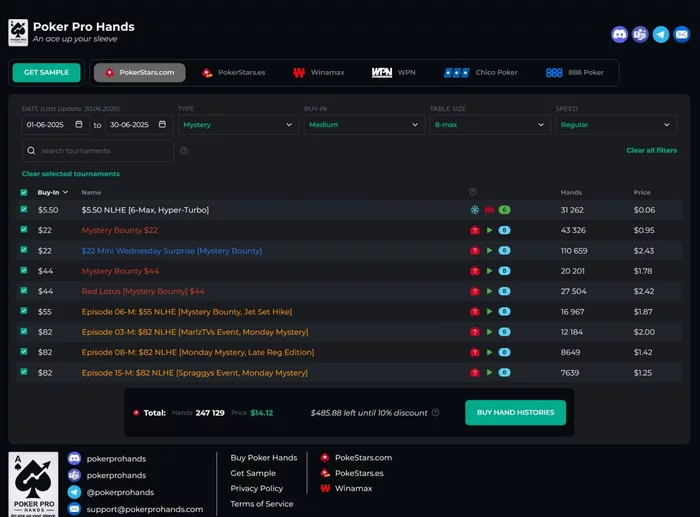Click the Microsoft Teams icon in header

pos(640,34)
